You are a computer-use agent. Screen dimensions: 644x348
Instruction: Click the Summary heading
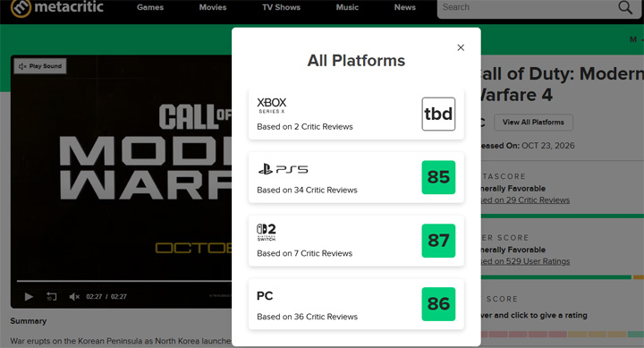pos(29,321)
